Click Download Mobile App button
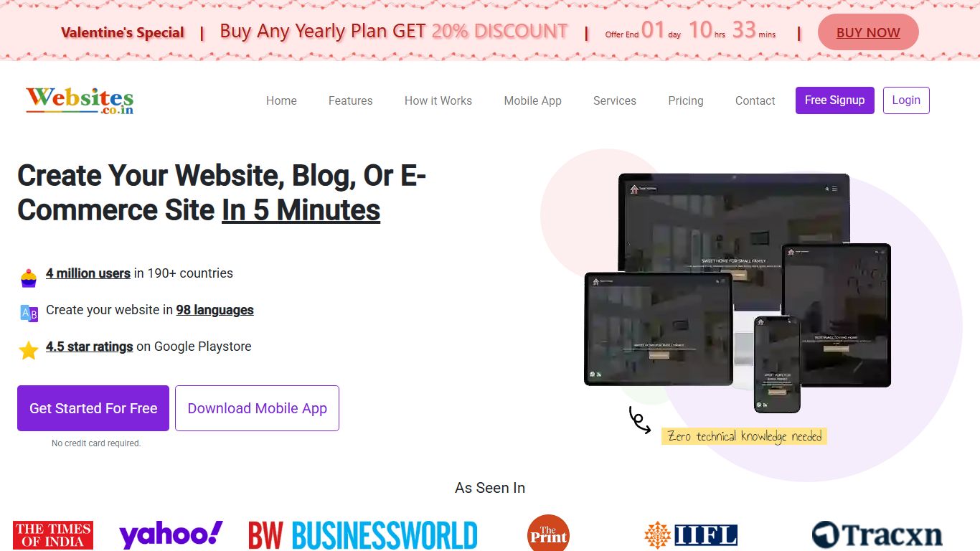The width and height of the screenshot is (980, 551). coord(257,408)
